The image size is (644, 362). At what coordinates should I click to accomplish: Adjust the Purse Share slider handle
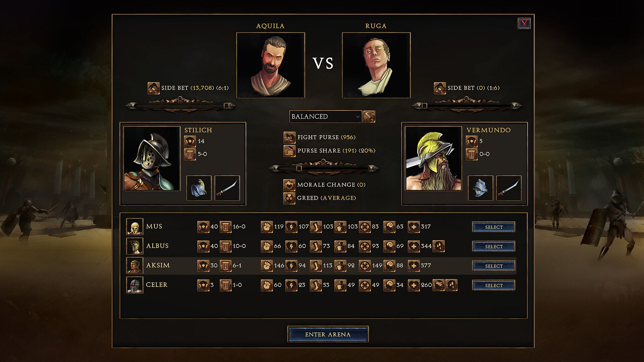tap(299, 168)
